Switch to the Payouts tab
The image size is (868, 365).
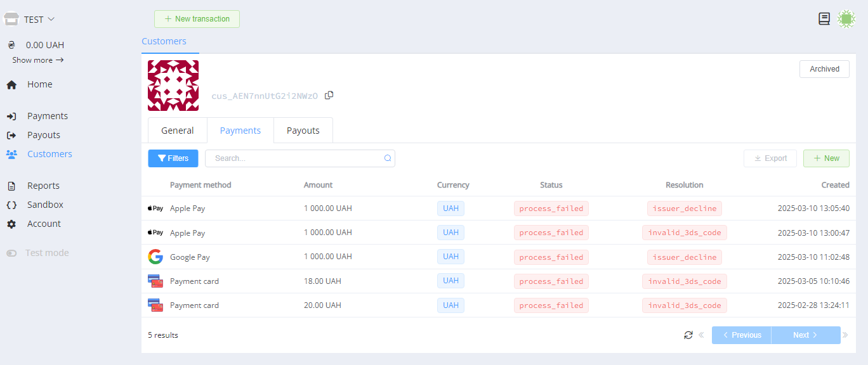303,131
